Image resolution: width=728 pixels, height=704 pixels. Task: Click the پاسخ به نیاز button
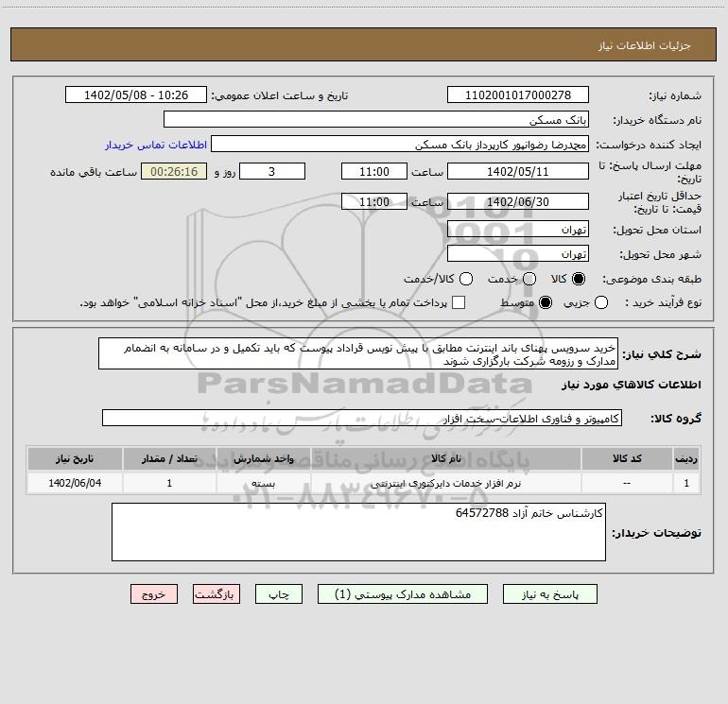pos(550,594)
